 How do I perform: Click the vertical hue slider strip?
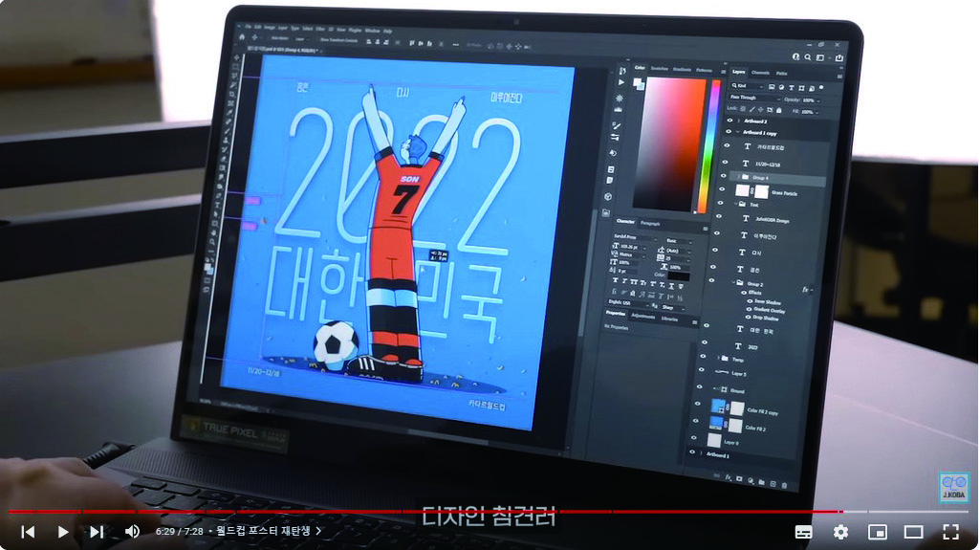coord(708,145)
